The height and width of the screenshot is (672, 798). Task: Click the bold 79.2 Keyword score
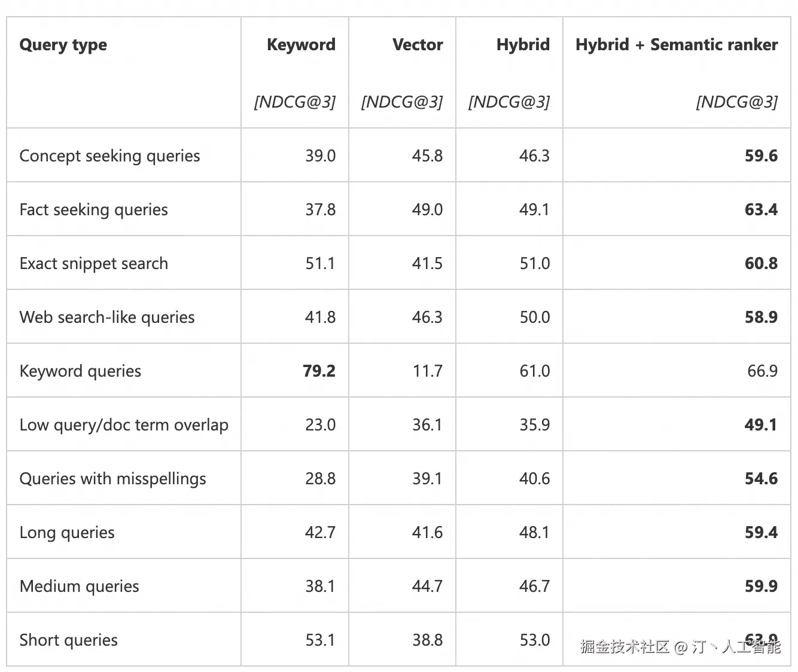pos(319,371)
